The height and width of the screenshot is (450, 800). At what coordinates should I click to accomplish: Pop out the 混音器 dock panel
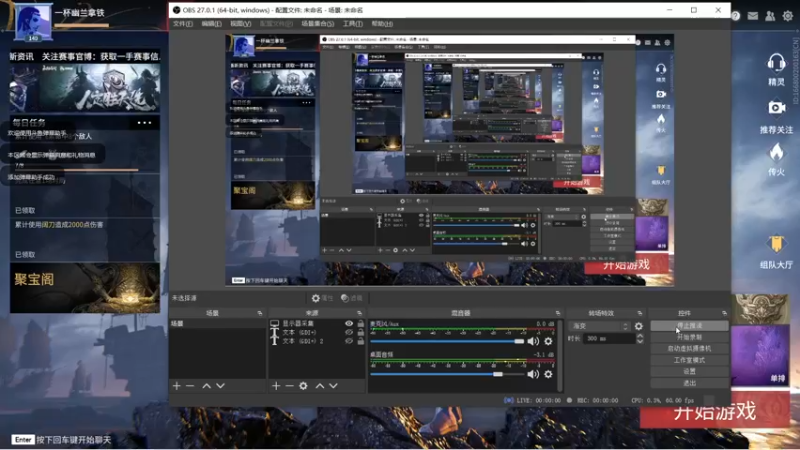pyautogui.click(x=558, y=313)
